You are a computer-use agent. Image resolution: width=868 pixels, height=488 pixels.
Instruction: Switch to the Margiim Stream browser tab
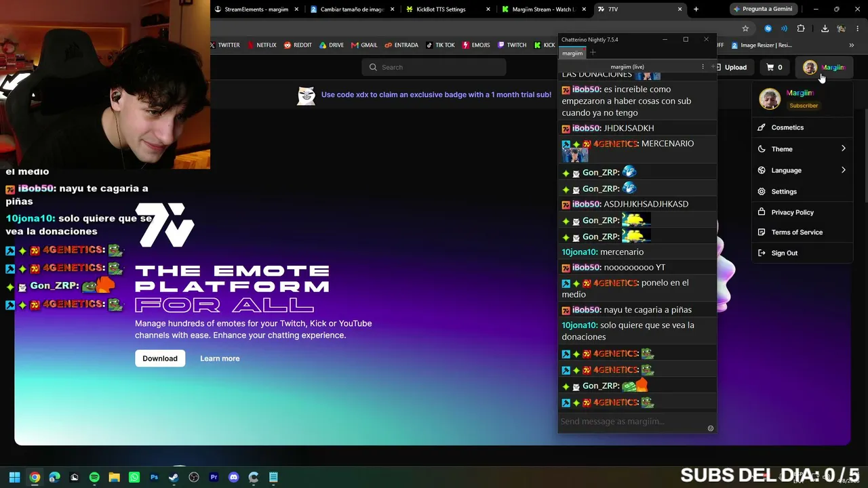tap(542, 9)
